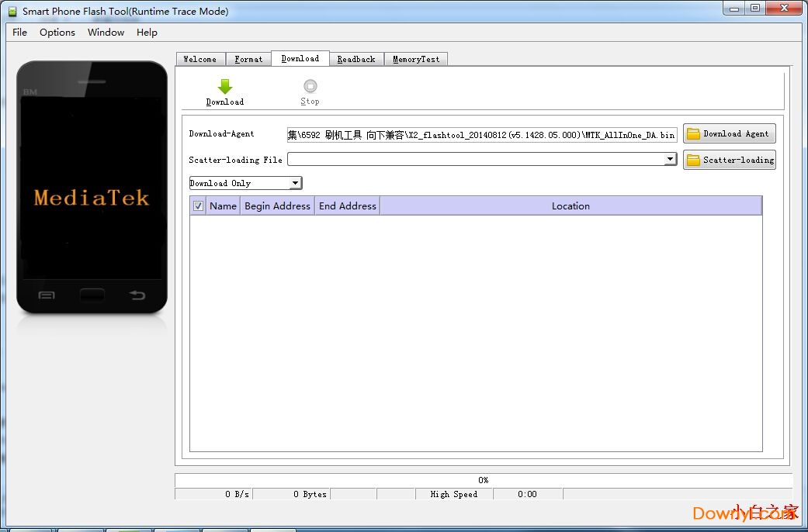
Task: Click the Scatter-loading File combo field
Action: (482, 159)
